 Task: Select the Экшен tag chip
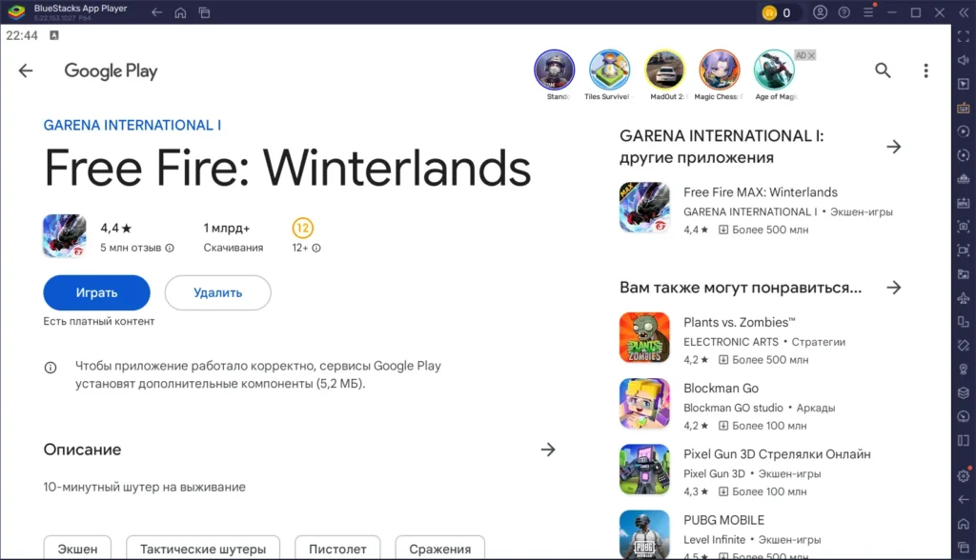click(77, 549)
